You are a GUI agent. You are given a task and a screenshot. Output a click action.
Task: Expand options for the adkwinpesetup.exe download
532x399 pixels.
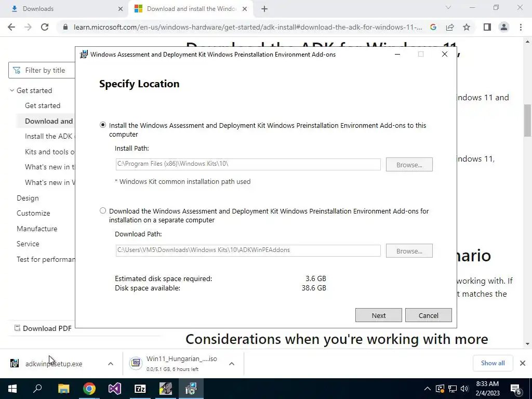tap(110, 364)
